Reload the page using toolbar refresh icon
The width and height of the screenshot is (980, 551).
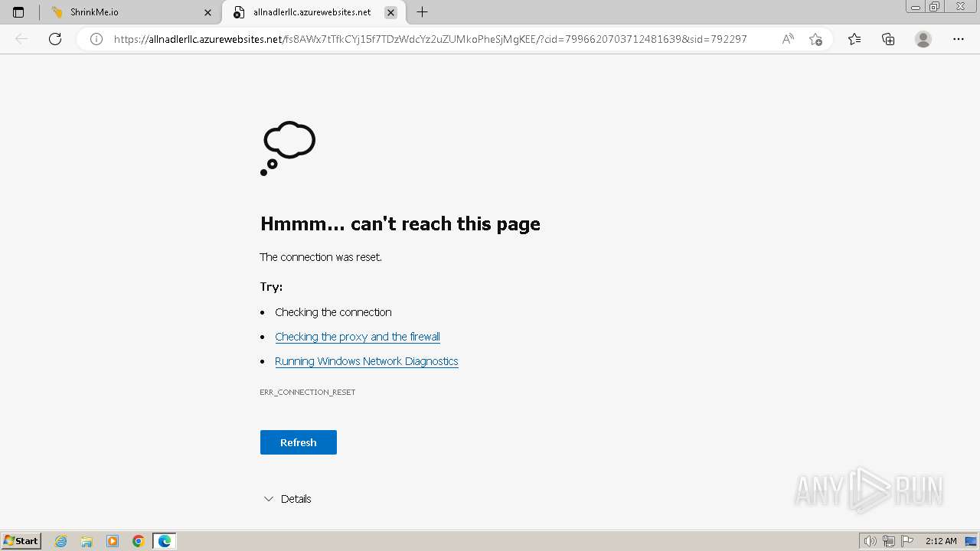click(55, 39)
